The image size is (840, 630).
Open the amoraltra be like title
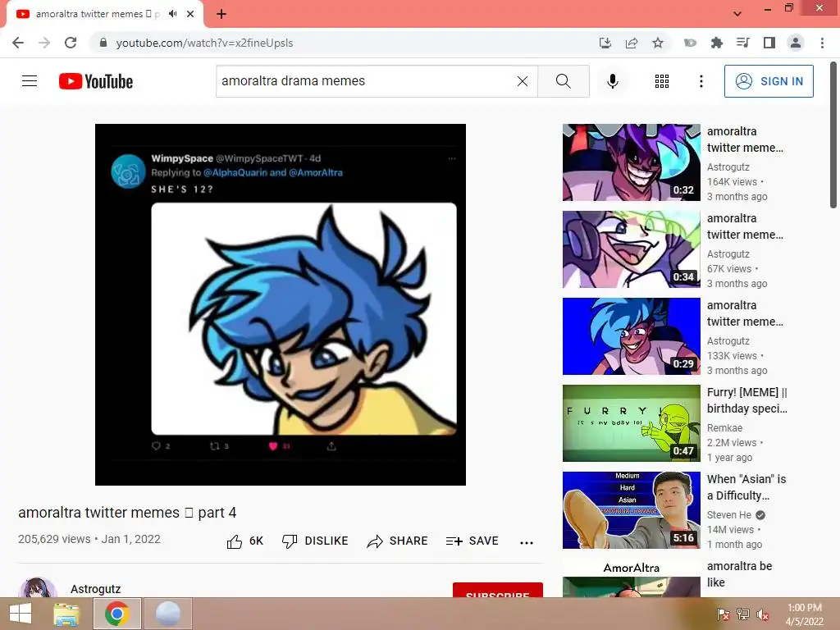739,573
